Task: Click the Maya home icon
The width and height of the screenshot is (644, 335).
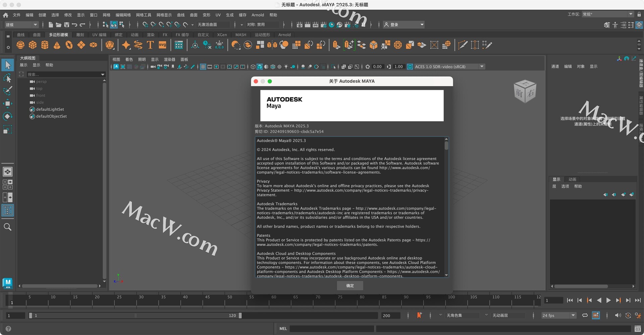Action: point(5,15)
